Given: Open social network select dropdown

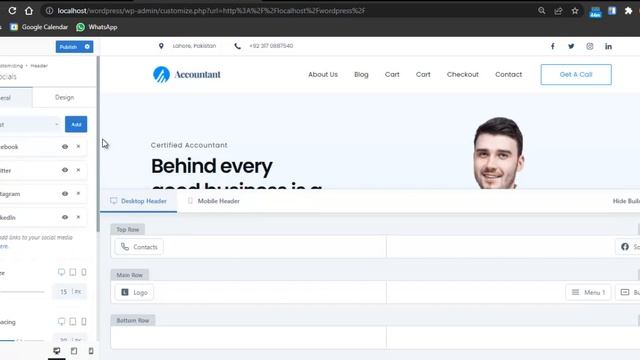Looking at the screenshot, I should pyautogui.click(x=31, y=124).
